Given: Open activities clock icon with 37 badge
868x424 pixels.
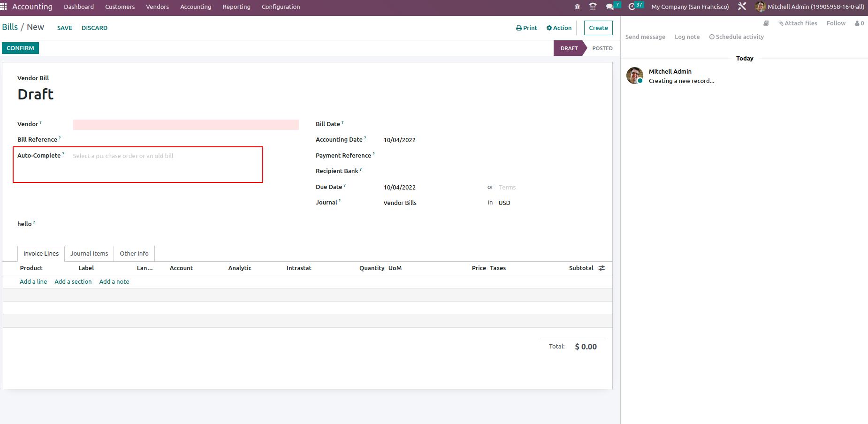Looking at the screenshot, I should (x=635, y=6).
